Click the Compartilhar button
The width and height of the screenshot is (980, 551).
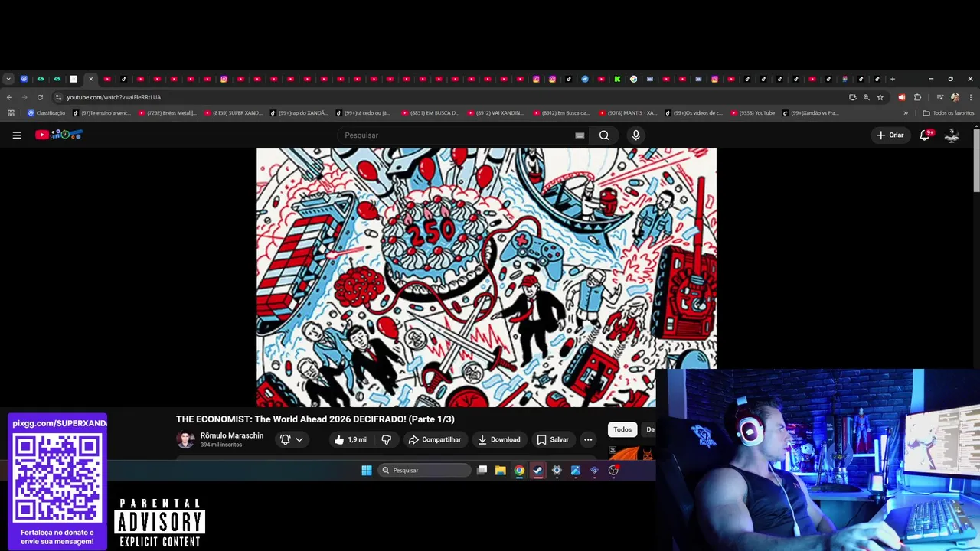point(435,439)
